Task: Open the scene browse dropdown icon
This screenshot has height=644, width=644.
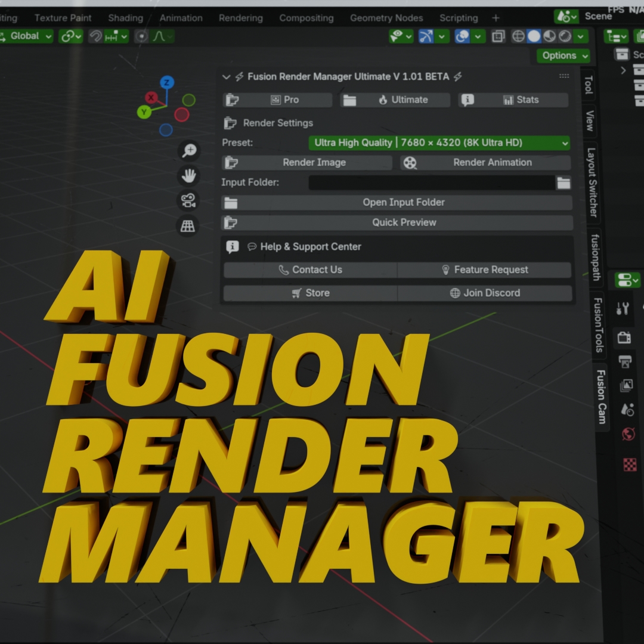Action: pyautogui.click(x=566, y=17)
